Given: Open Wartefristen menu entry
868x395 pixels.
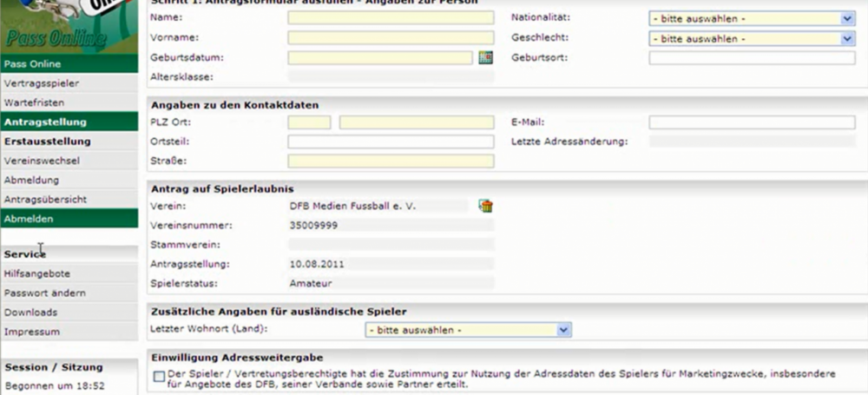Looking at the screenshot, I should (x=69, y=102).
